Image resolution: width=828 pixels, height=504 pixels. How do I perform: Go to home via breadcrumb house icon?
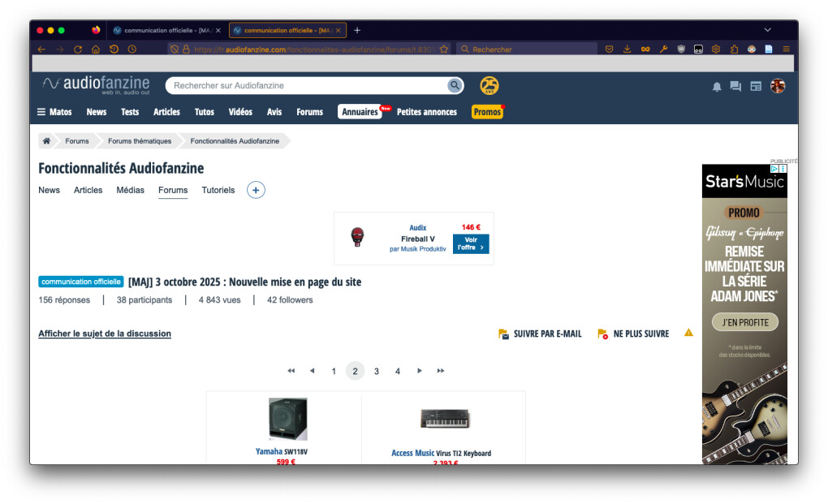[46, 141]
